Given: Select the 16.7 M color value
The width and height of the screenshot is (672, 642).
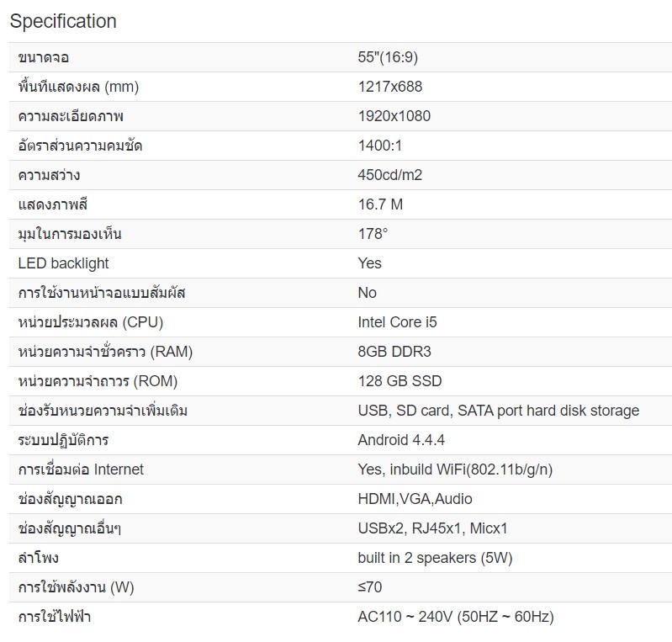Looking at the screenshot, I should click(380, 204).
